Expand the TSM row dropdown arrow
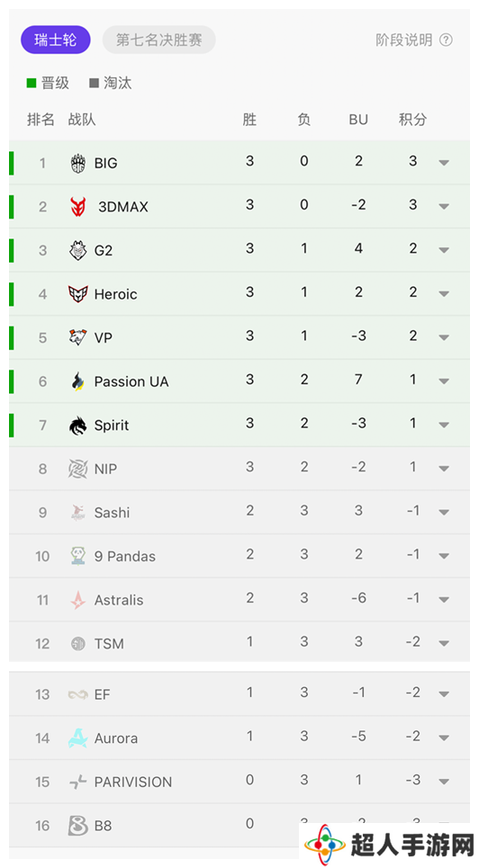Viewport: 479px width, 868px height. pyautogui.click(x=444, y=643)
